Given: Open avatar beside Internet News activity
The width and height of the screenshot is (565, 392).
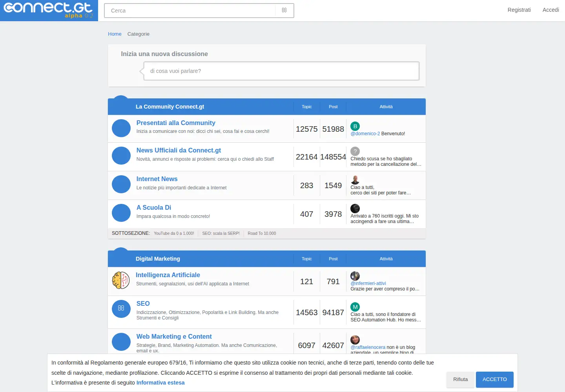Looking at the screenshot, I should coord(355,180).
